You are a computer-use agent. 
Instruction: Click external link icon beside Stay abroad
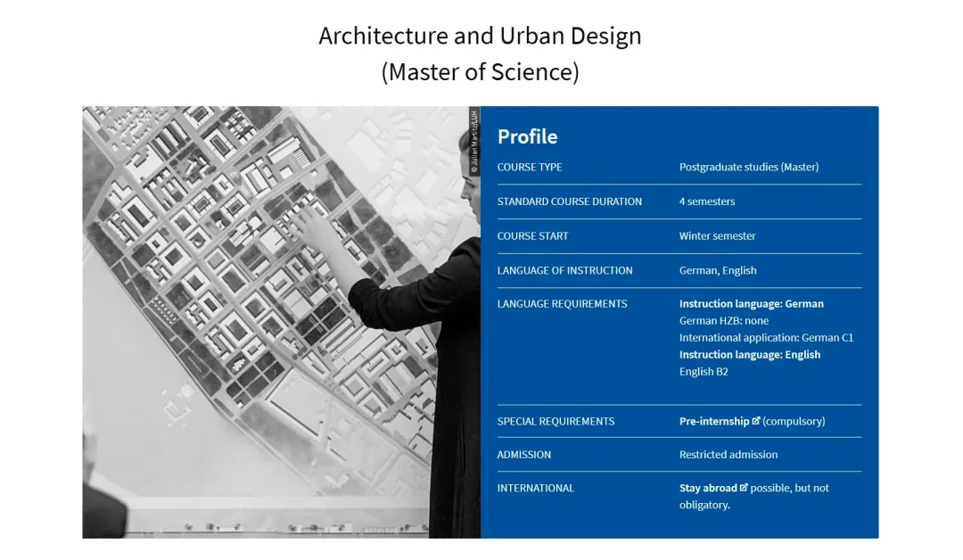click(744, 488)
